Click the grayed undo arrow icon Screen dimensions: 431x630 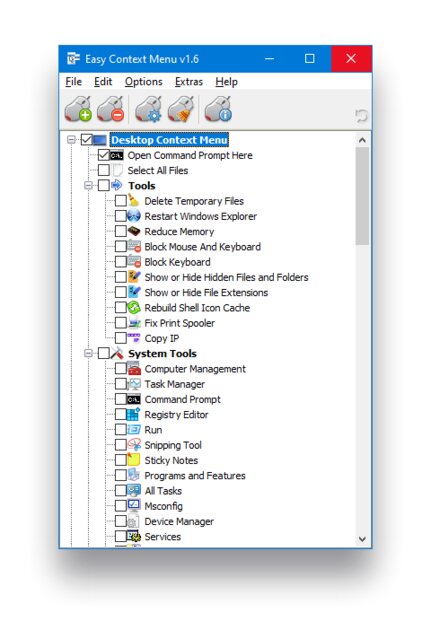tap(361, 116)
